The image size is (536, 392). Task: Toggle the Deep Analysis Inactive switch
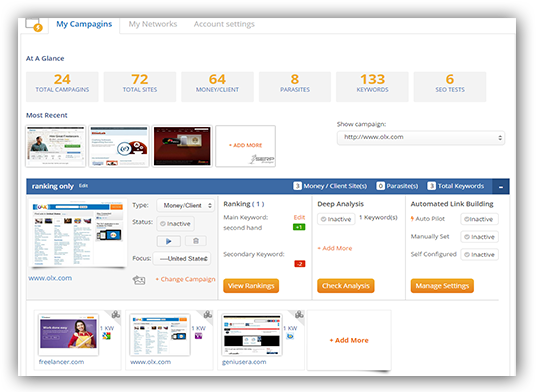click(x=336, y=219)
